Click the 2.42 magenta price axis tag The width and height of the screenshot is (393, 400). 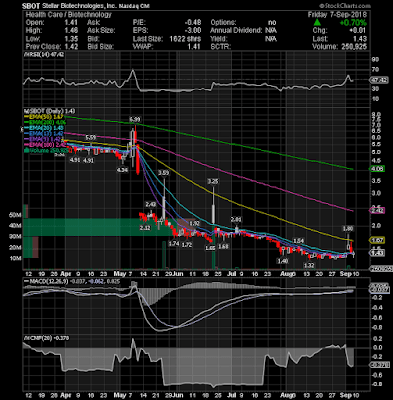[377, 210]
